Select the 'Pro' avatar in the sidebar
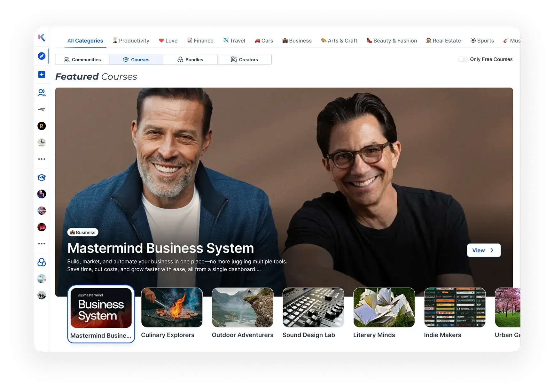 coord(42,126)
